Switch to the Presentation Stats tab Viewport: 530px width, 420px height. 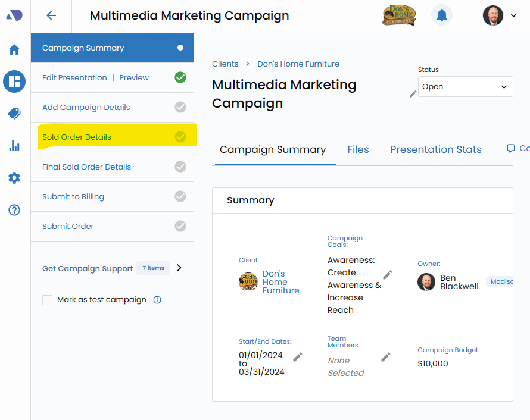point(435,150)
